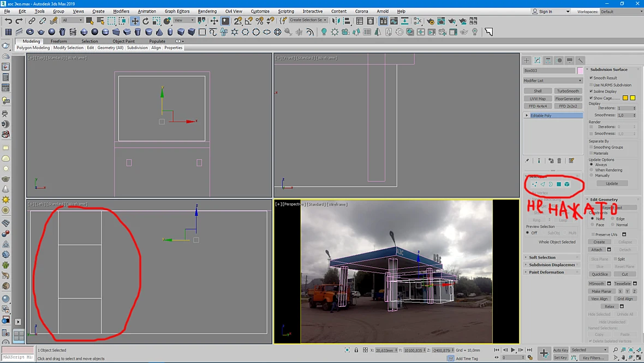Open the Hierarchy command panel tab
Viewport: 644px width, 363px height.
[x=548, y=60]
